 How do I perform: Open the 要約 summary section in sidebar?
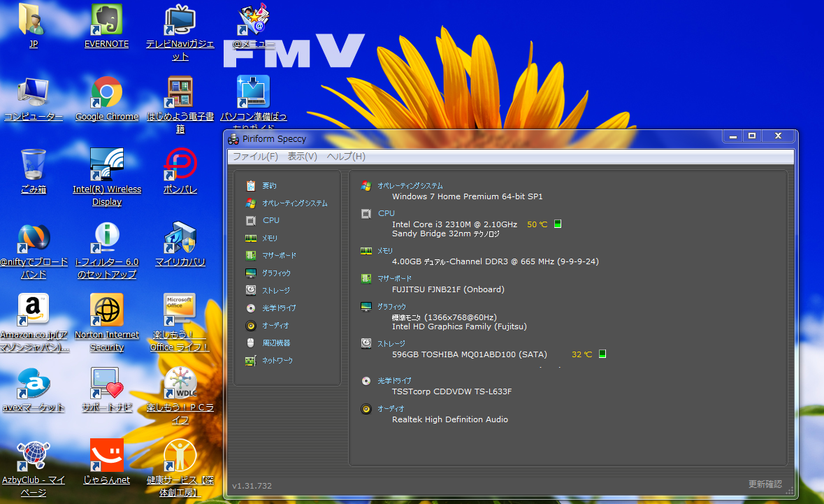(268, 185)
